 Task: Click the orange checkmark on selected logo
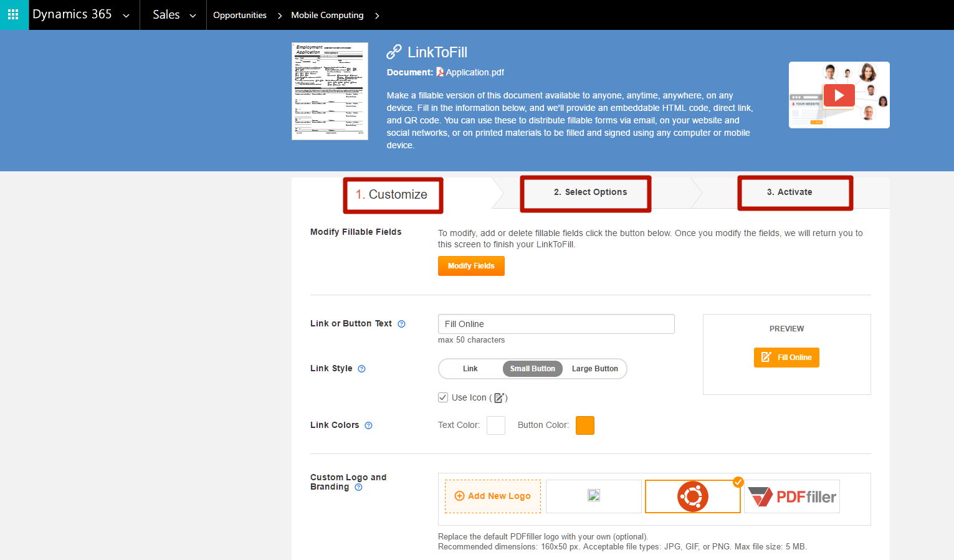tap(738, 482)
